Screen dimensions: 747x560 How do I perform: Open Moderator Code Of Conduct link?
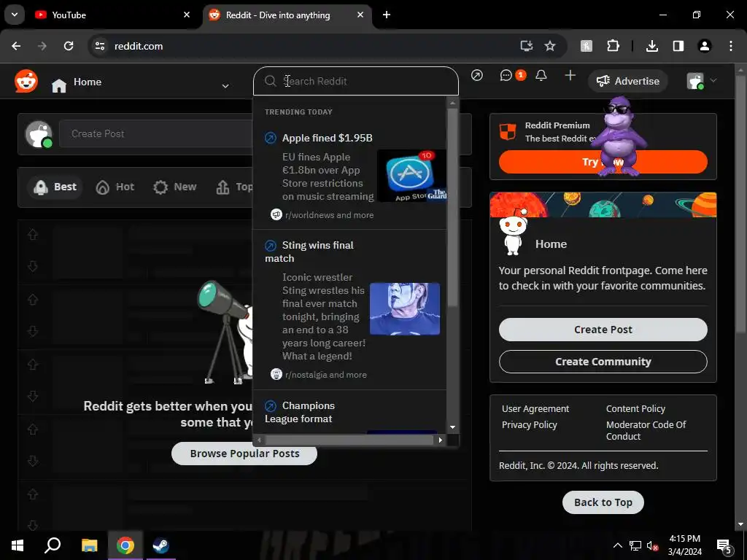[x=646, y=430]
